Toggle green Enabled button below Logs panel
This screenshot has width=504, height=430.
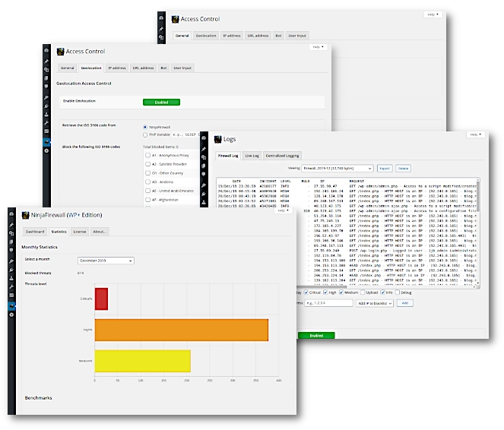coord(316,336)
